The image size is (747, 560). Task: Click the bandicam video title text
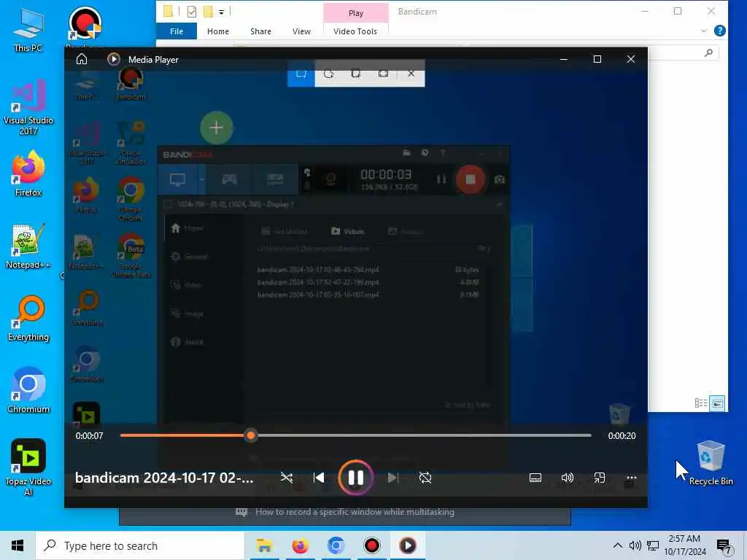[x=164, y=478]
